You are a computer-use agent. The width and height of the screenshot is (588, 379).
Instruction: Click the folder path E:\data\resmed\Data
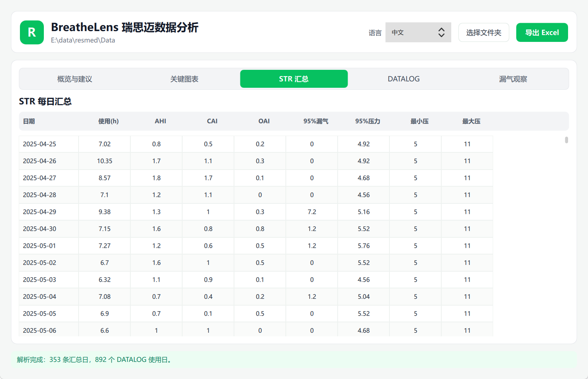(83, 40)
